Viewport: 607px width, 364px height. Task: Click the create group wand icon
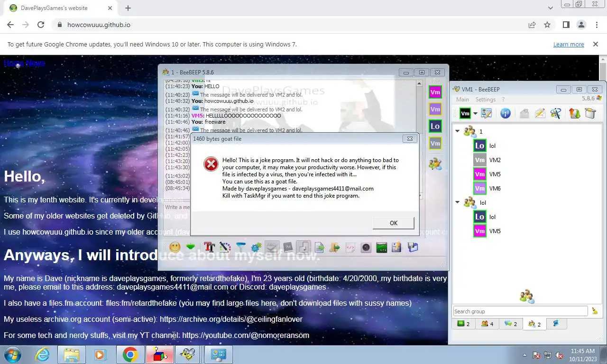tap(556, 113)
